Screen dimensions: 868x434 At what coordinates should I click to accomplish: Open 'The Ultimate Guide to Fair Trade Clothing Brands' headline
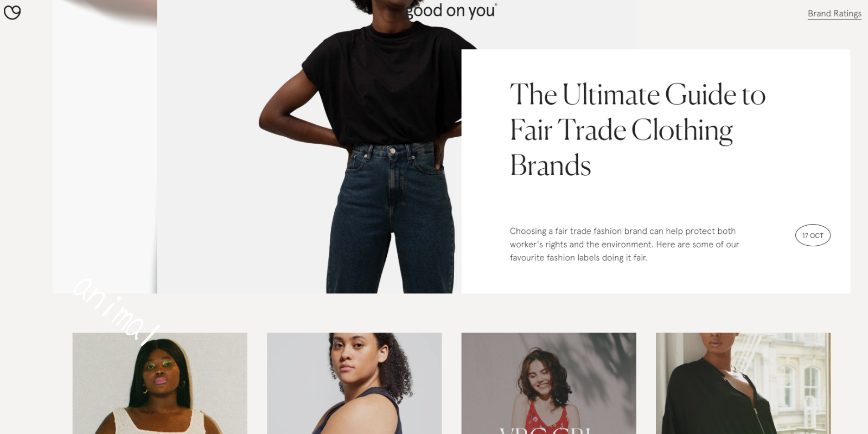pos(637,130)
